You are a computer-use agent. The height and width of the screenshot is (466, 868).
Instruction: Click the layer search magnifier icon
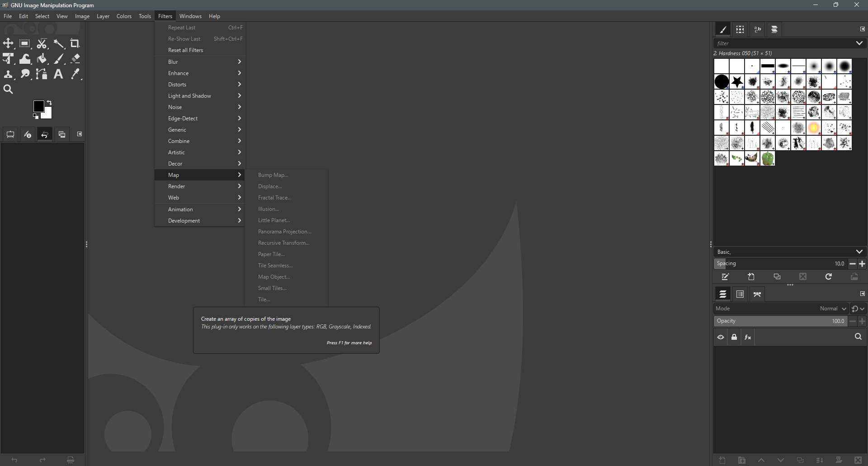tap(859, 337)
